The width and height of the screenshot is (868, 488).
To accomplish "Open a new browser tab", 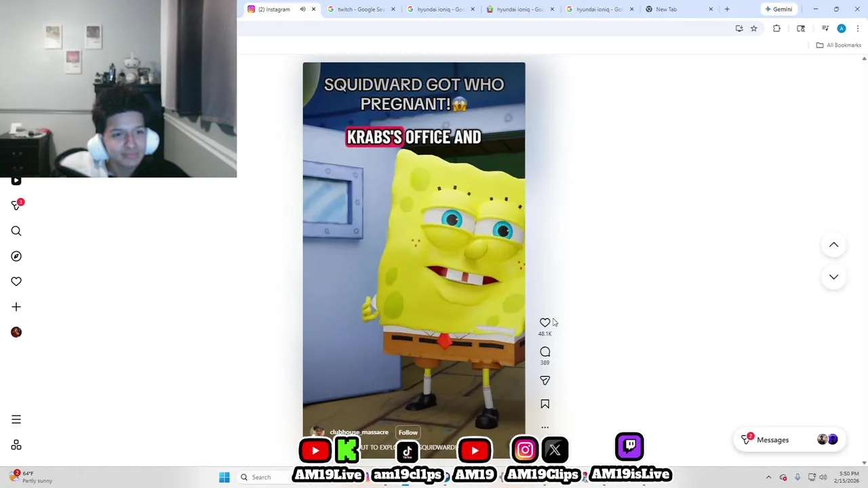I will pos(727,9).
